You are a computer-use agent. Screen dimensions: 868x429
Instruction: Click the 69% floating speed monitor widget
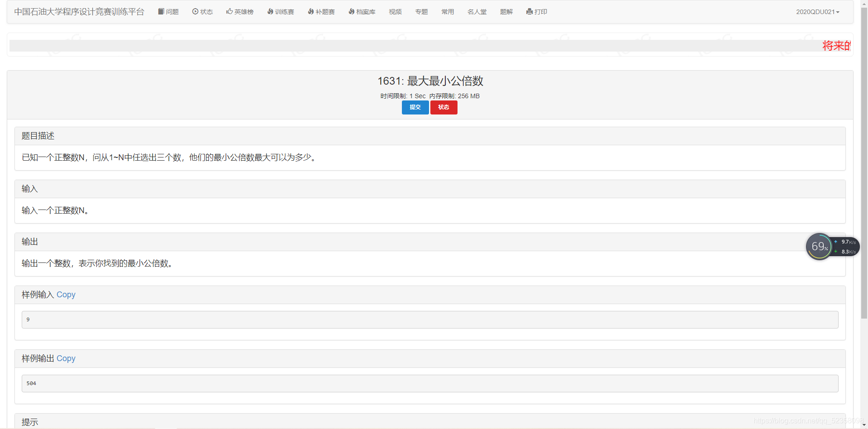click(x=832, y=247)
